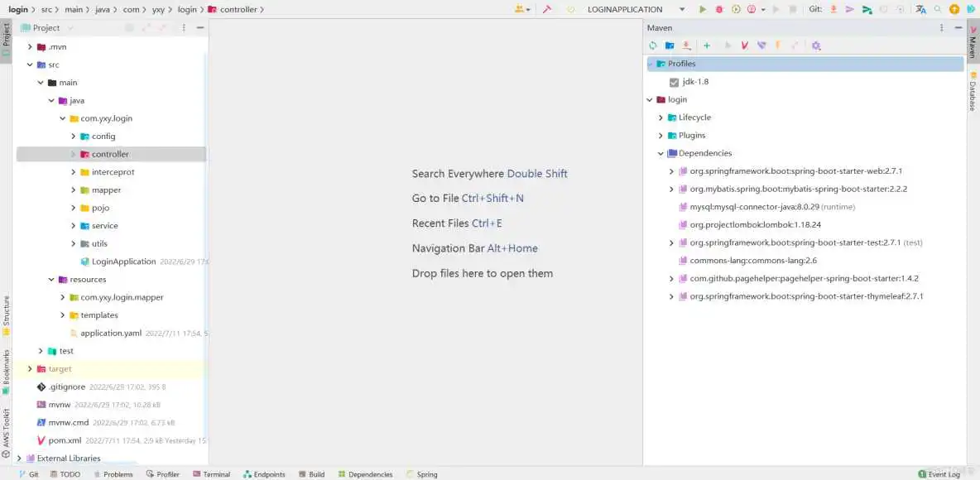Viewport: 980px width, 480px height.
Task: Run the LOGINAPPLICATION configuration with green arrow
Action: 702,9
